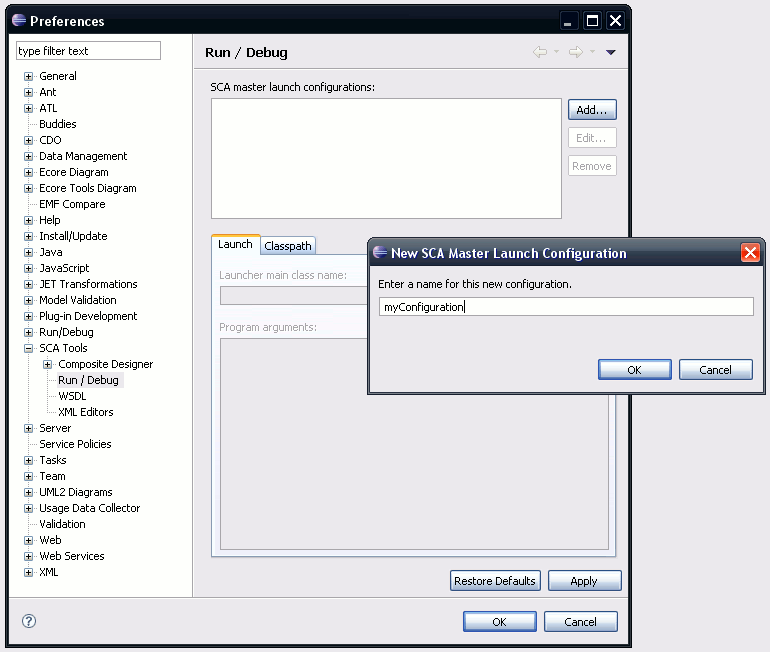Click OK in the new configuration dialog

pyautogui.click(x=634, y=370)
